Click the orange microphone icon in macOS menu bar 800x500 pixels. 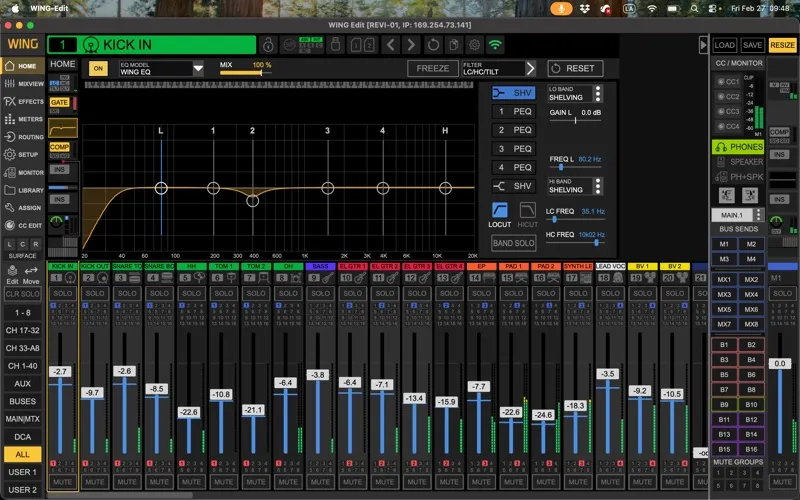[561, 9]
